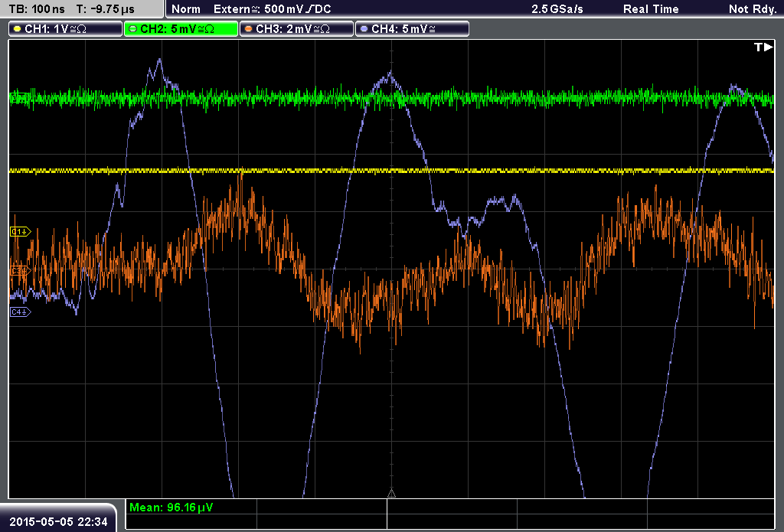Click the Not Rdy. status indicator
The height and width of the screenshot is (532, 784).
click(753, 9)
